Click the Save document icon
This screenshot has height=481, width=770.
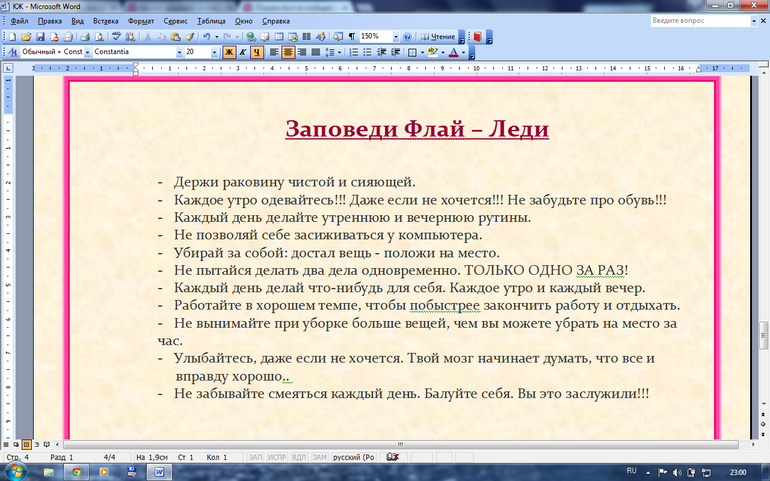tap(39, 36)
